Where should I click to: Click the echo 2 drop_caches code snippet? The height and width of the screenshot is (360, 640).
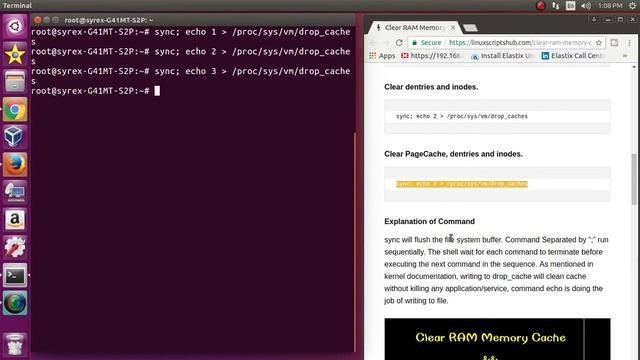(462, 116)
